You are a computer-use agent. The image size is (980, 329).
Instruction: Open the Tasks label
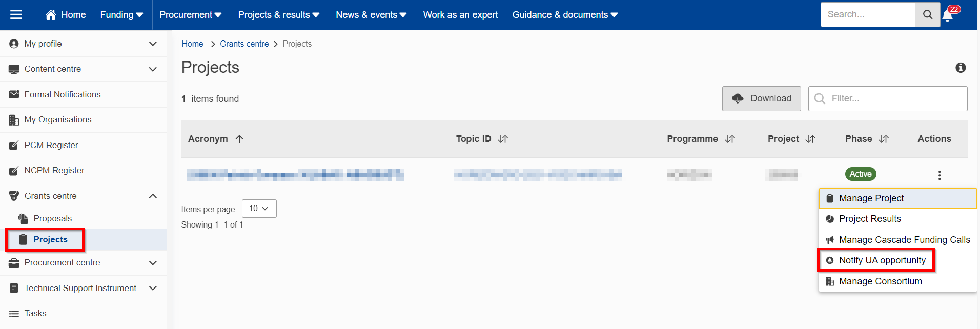click(35, 313)
